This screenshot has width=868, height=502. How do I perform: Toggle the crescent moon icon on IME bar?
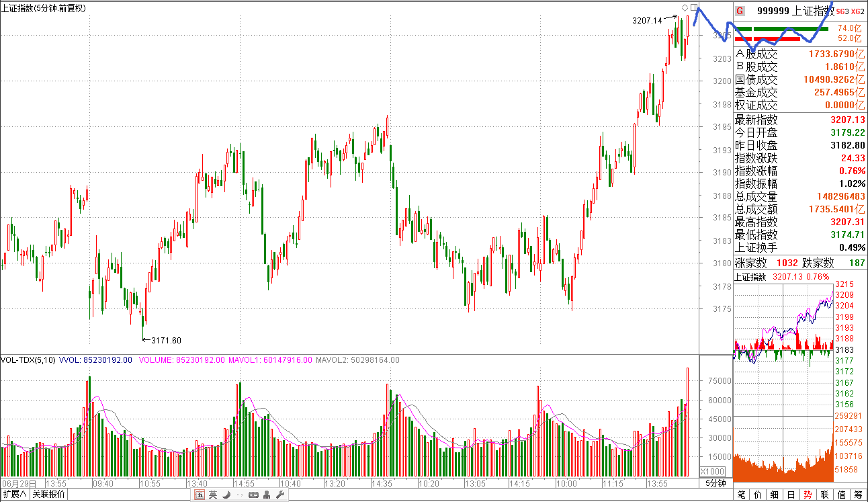point(226,495)
